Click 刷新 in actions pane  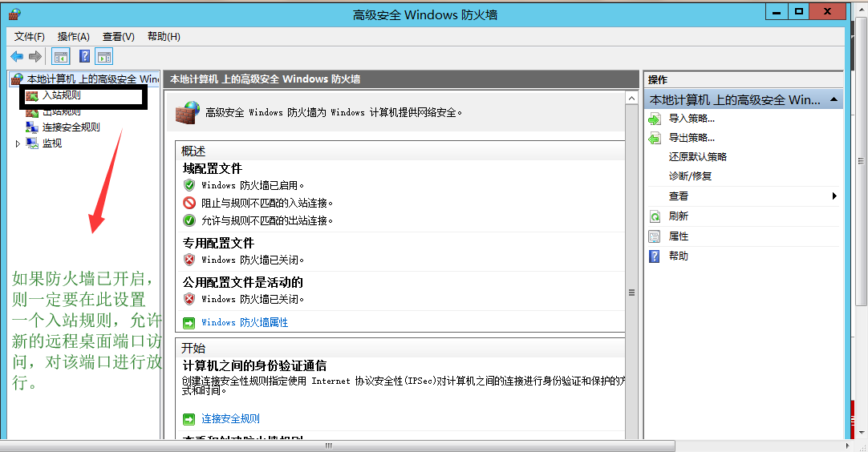click(x=679, y=216)
